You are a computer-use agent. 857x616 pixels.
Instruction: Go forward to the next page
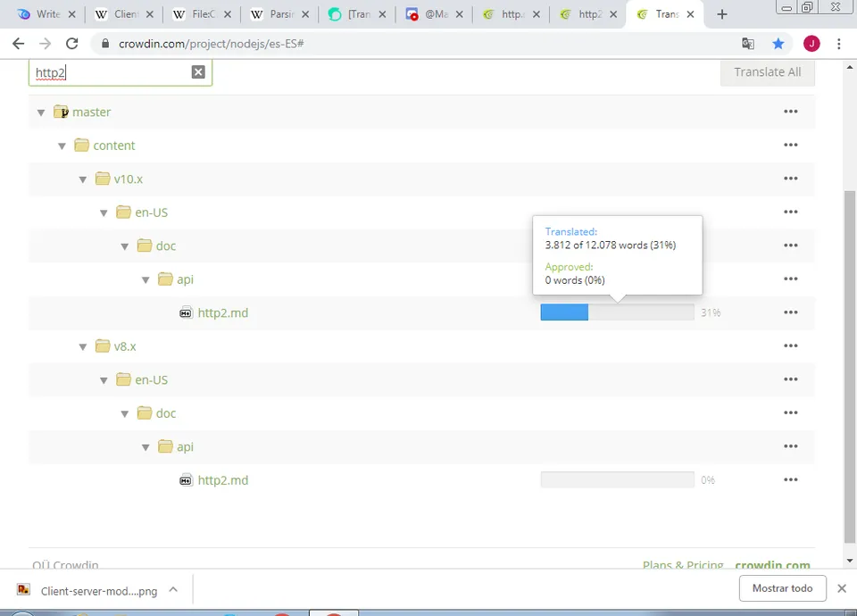(45, 44)
